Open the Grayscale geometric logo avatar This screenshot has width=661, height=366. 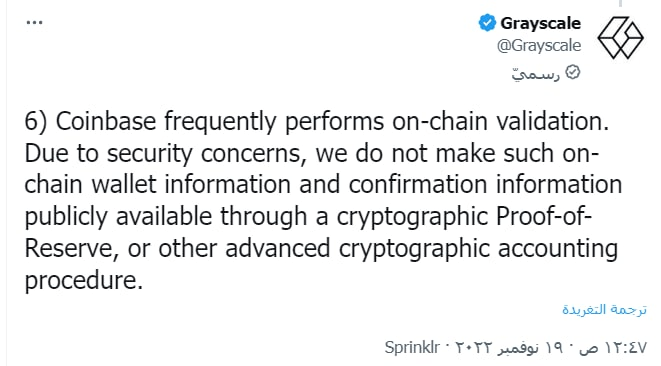click(620, 38)
